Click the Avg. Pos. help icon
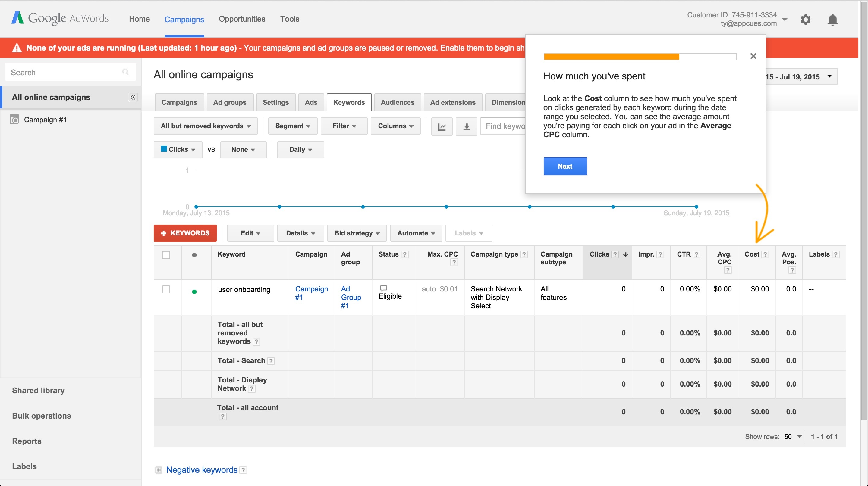 point(792,270)
